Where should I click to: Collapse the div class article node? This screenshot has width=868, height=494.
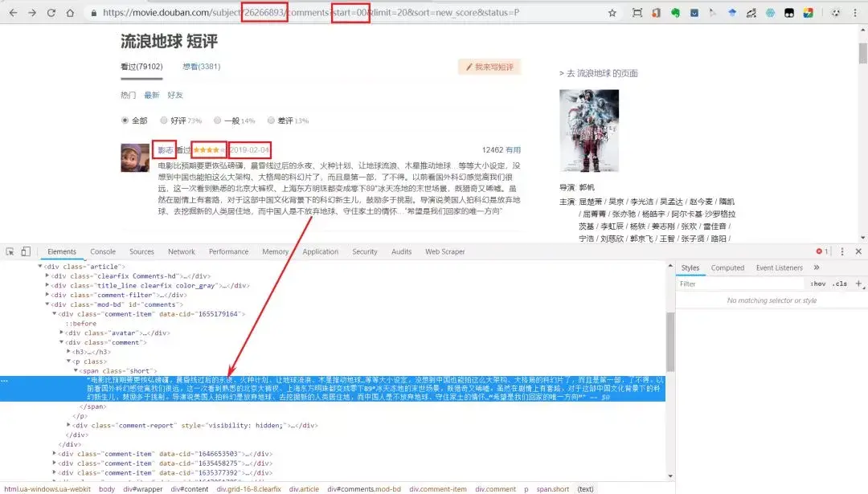pos(40,266)
